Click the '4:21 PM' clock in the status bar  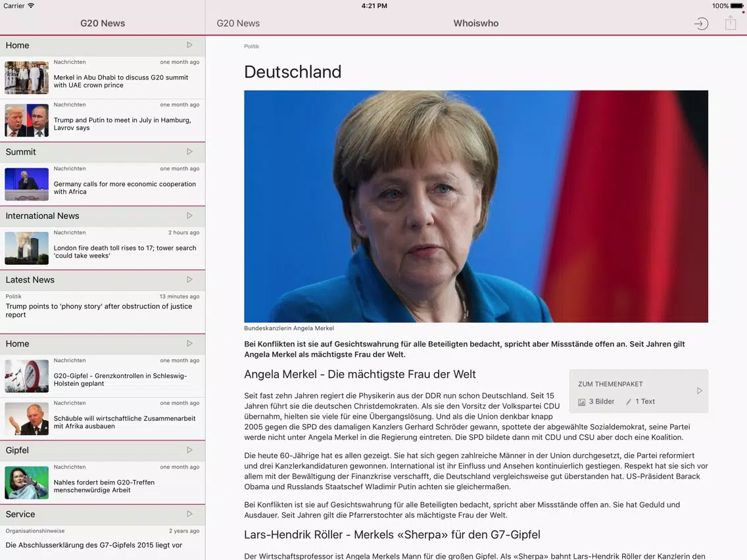(x=374, y=6)
